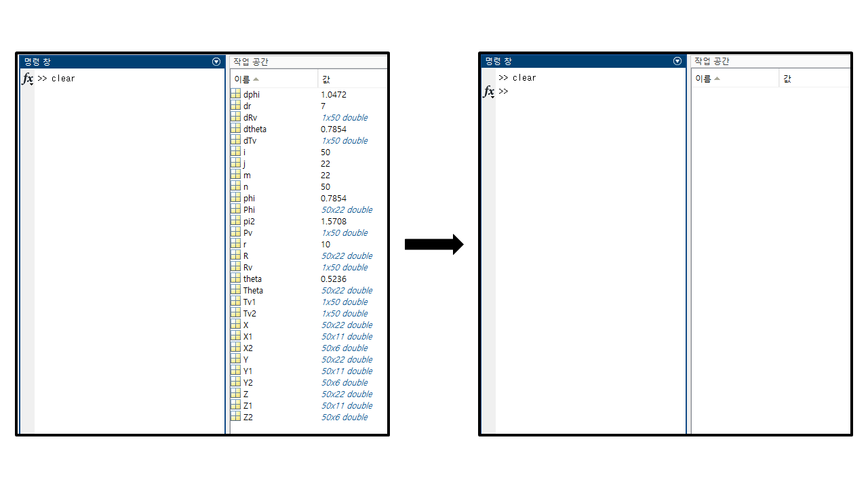
Task: Click the variable icon beside Y1
Action: (235, 371)
